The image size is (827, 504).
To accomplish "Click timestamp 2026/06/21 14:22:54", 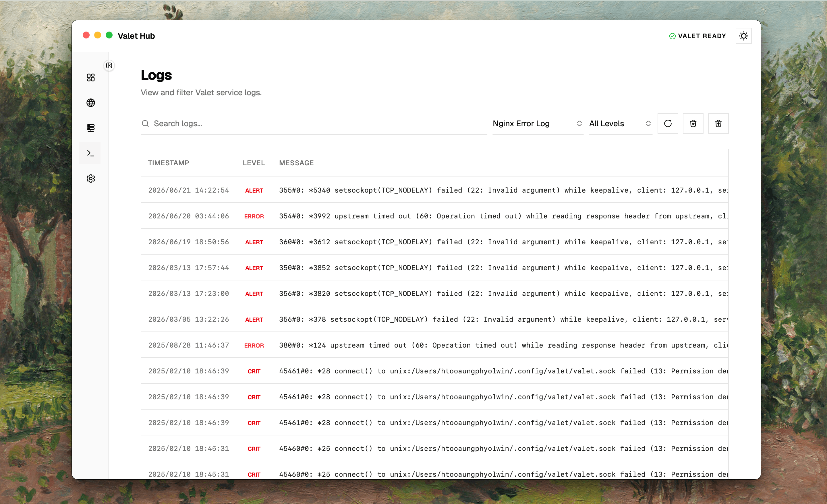I will click(189, 190).
